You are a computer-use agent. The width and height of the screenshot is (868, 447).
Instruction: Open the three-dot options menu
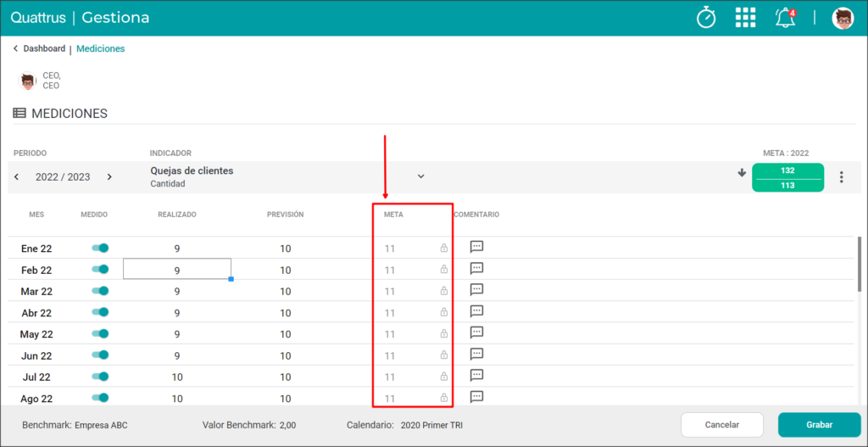842,177
